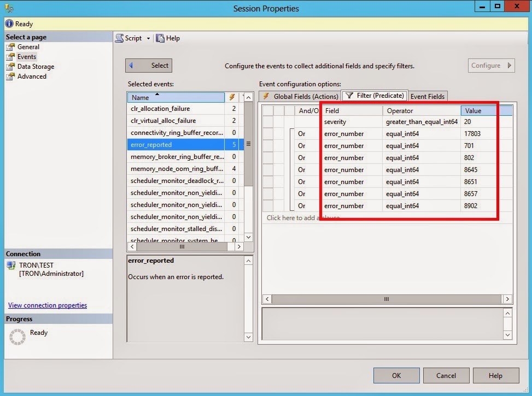532x396 pixels.
Task: Click the progress spinner icon
Action: click(x=17, y=337)
